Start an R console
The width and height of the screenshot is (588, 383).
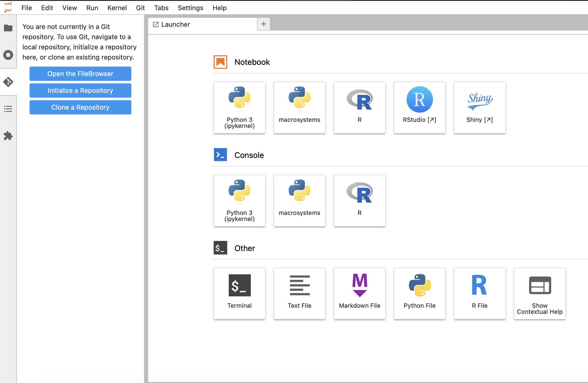[x=359, y=200]
